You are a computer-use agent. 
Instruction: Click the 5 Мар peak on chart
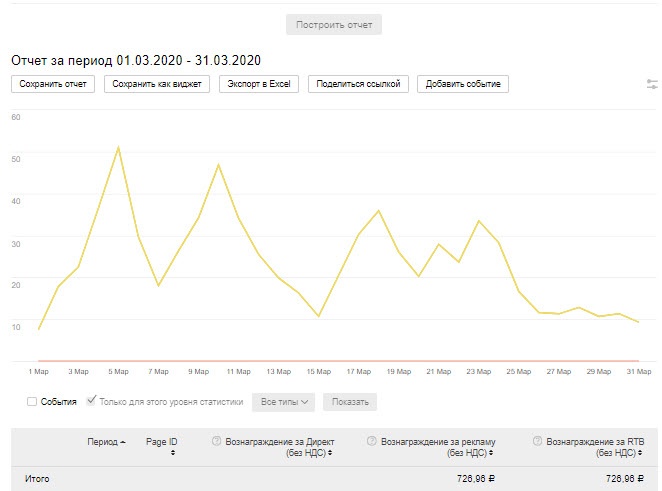[x=118, y=148]
